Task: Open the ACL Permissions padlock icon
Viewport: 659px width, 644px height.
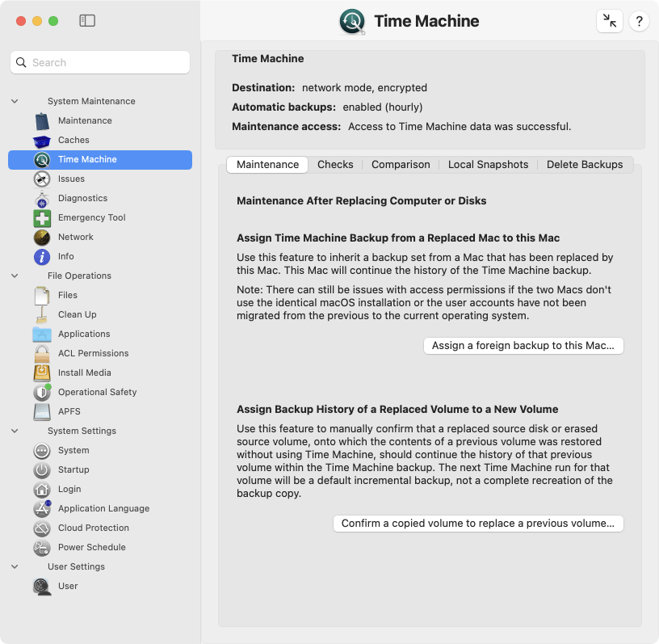Action: (x=42, y=353)
